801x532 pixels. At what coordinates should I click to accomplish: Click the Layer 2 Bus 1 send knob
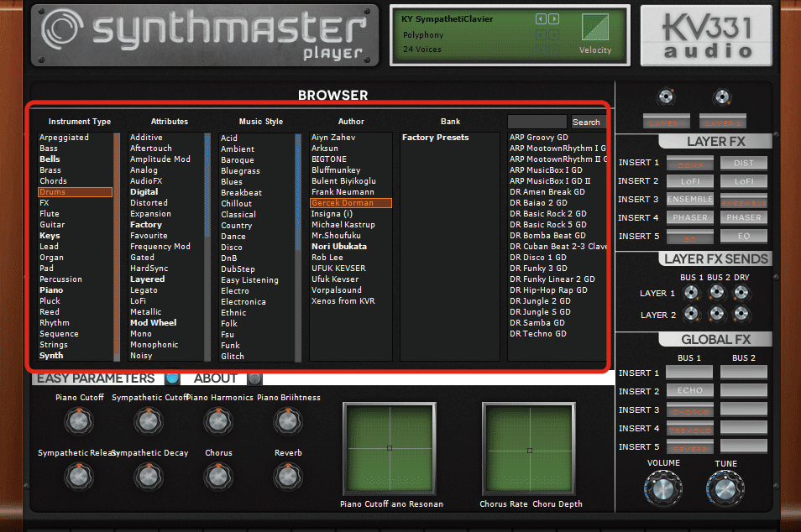(x=691, y=314)
